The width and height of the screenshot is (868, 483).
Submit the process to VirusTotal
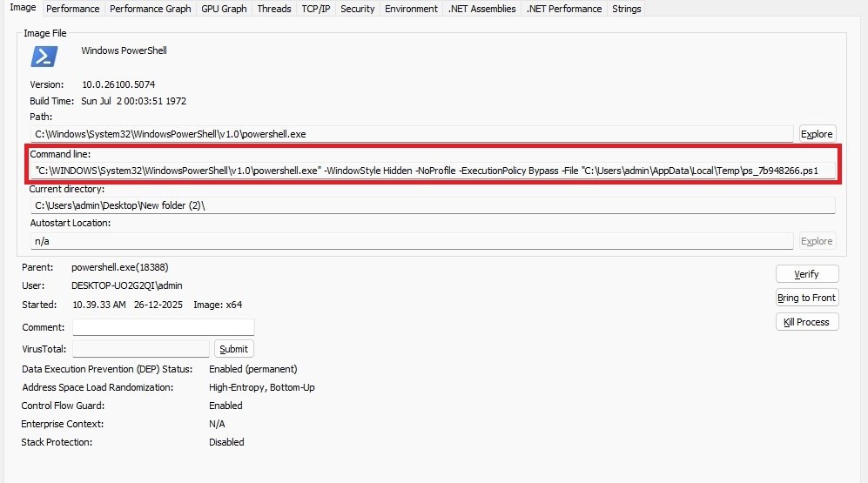coord(233,349)
